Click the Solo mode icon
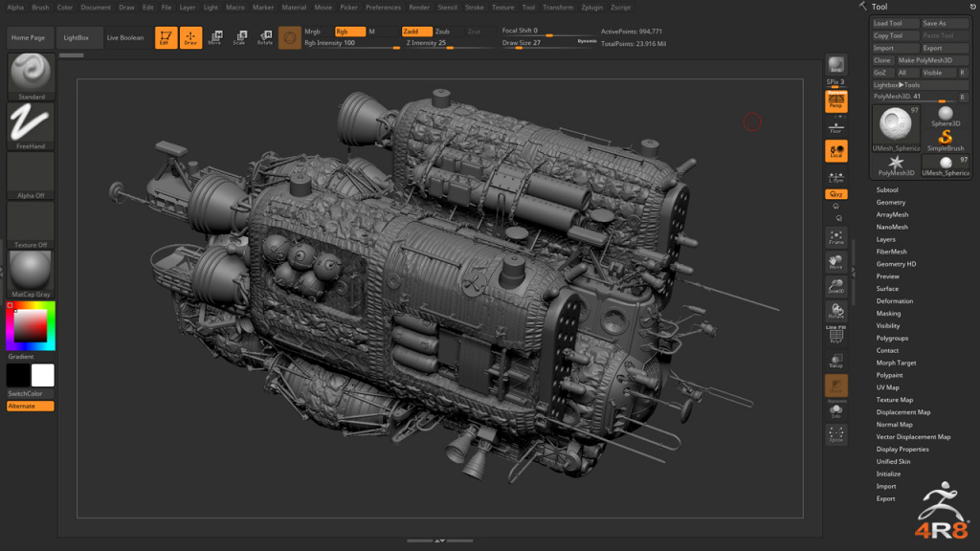980x551 pixels. [835, 410]
